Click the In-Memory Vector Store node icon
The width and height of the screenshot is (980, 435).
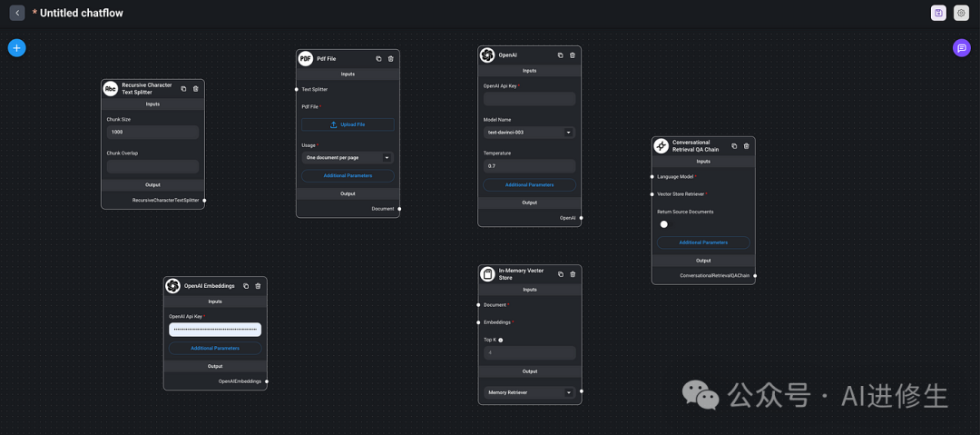pyautogui.click(x=487, y=274)
